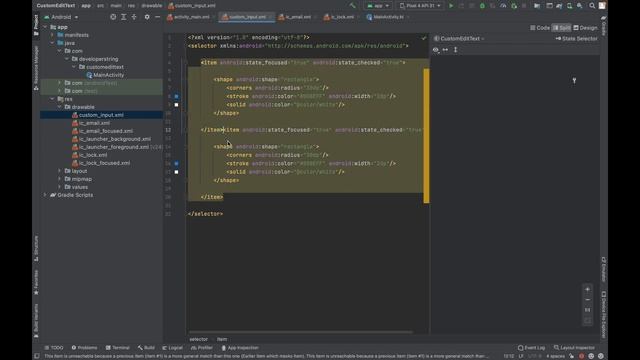Open the Emulator tool window on the right edge

603,269
